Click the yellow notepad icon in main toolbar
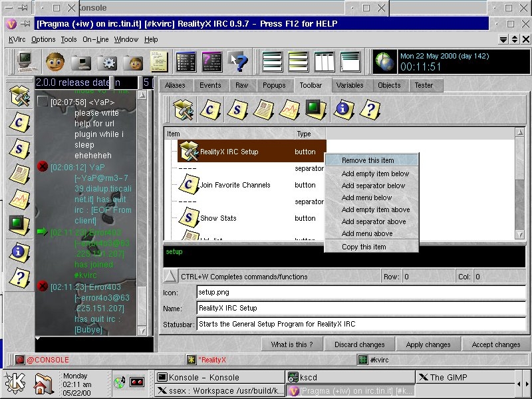This screenshot has height=399, width=532. (159, 62)
